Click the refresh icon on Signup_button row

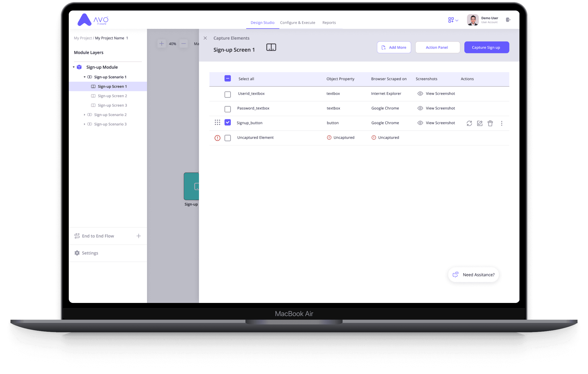[469, 123]
